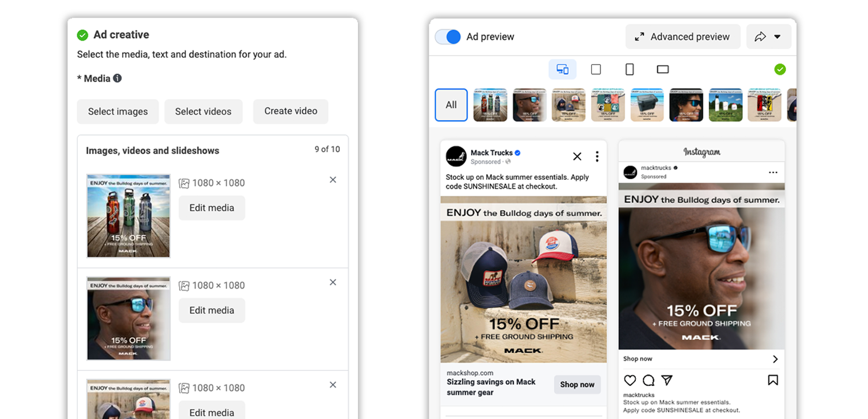
Task: Open three-dot menu on Mack Trucks post
Action: (597, 156)
